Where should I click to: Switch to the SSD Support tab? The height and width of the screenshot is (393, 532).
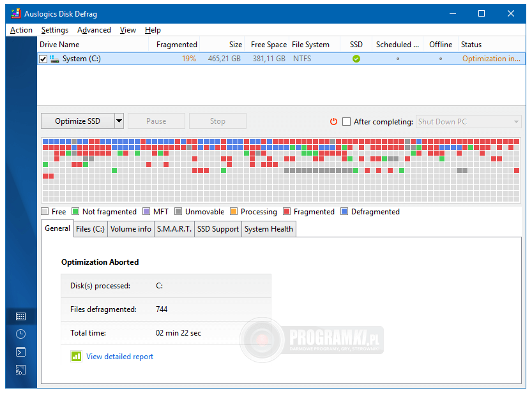tap(218, 229)
